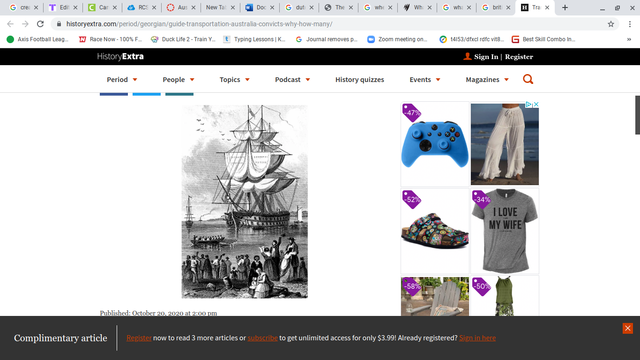Reload the page with the refresh icon

point(40,24)
